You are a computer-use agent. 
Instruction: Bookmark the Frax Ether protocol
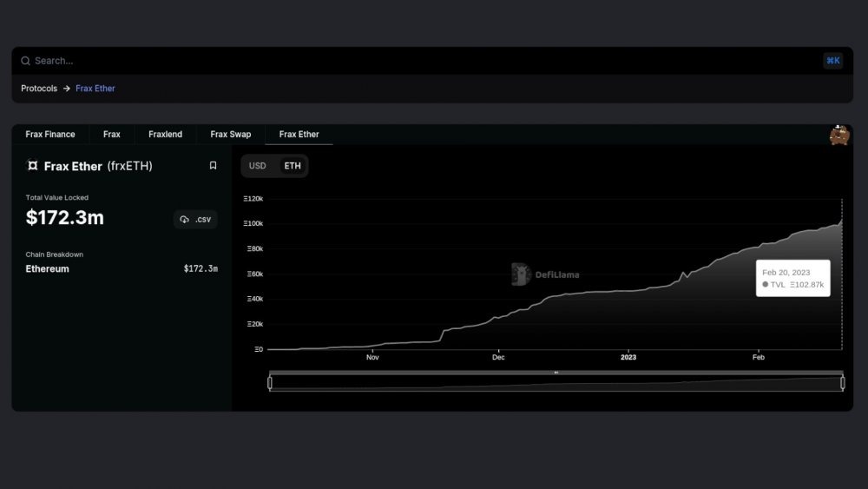tap(213, 166)
